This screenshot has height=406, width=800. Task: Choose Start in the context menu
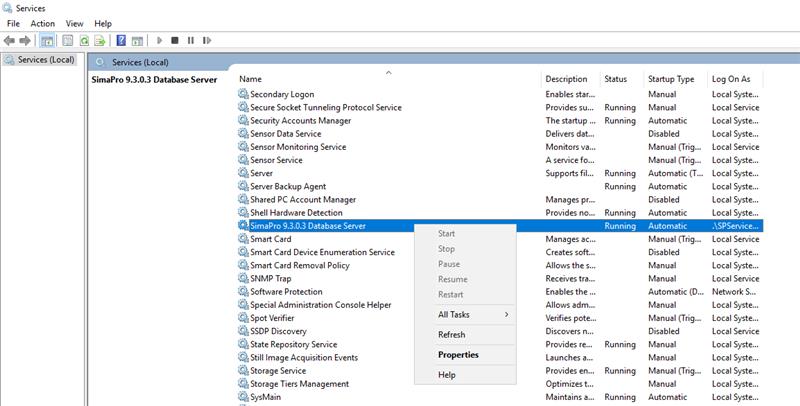point(465,234)
